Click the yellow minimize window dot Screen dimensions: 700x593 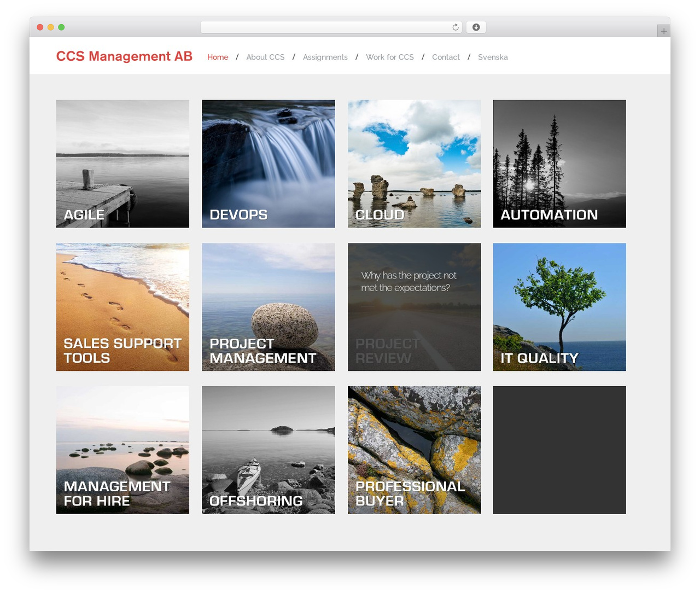point(50,27)
